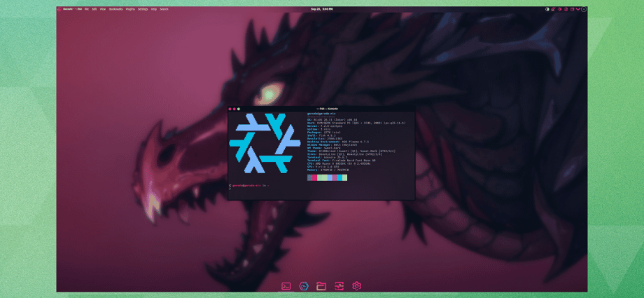Open the Bookmarks menu
The width and height of the screenshot is (644, 298).
tap(115, 9)
